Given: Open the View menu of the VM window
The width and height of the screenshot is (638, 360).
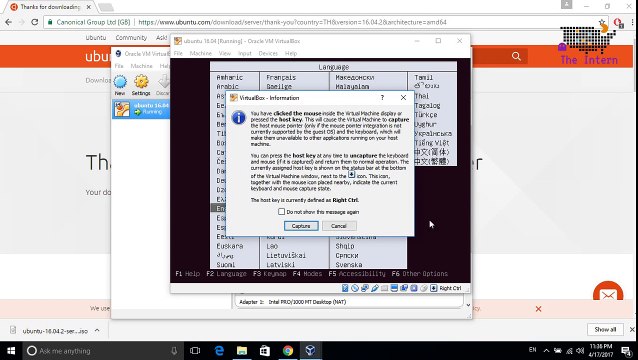Looking at the screenshot, I should (x=225, y=53).
